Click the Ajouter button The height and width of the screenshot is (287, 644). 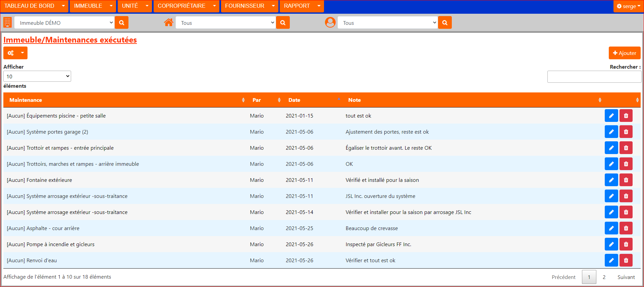[624, 53]
